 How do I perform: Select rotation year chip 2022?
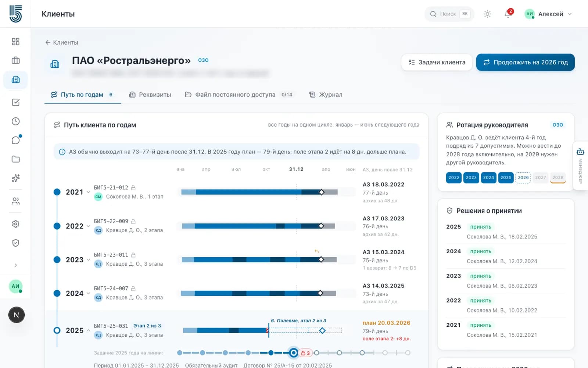[x=454, y=177]
